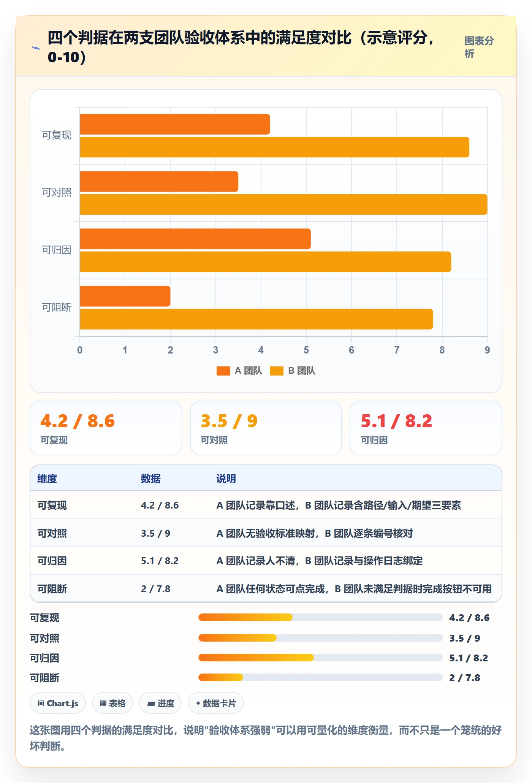Screen dimensions: 532x783
Task: Click the 5.1 / 8.2 可归因 data card
Action: 426,428
